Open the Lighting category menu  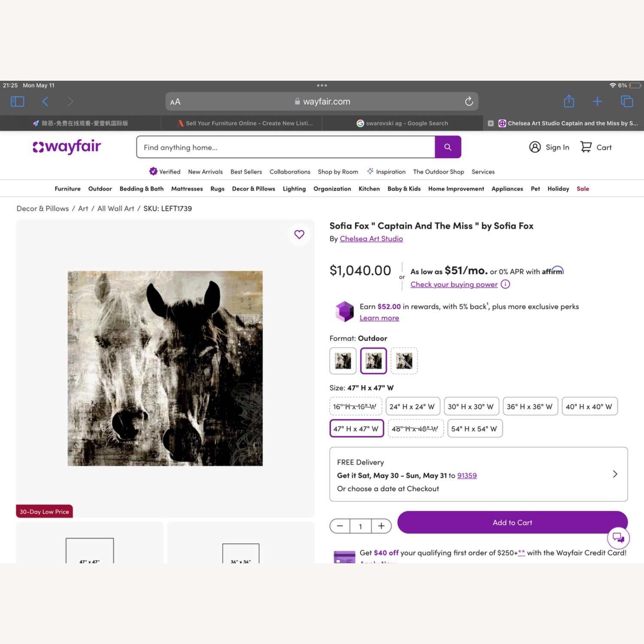295,189
